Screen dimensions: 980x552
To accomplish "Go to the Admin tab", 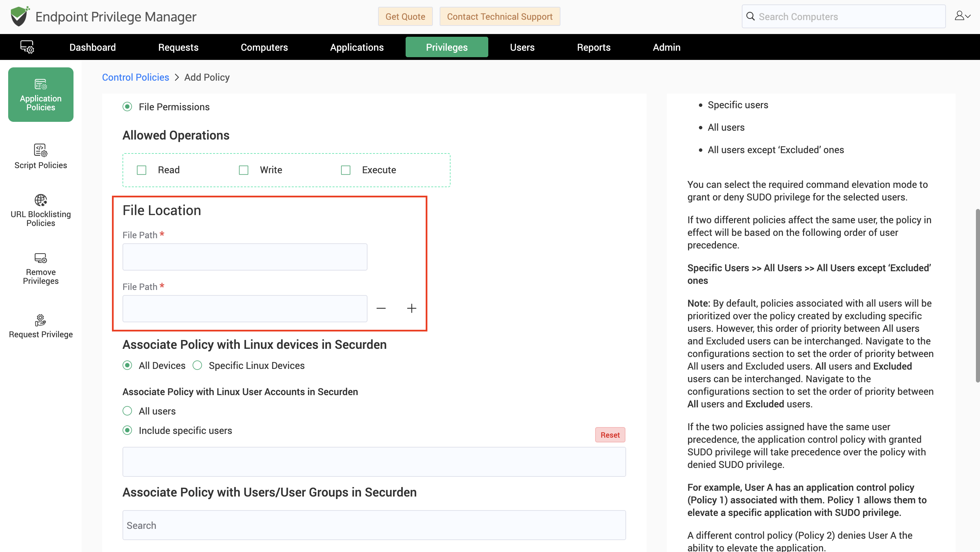I will 667,47.
